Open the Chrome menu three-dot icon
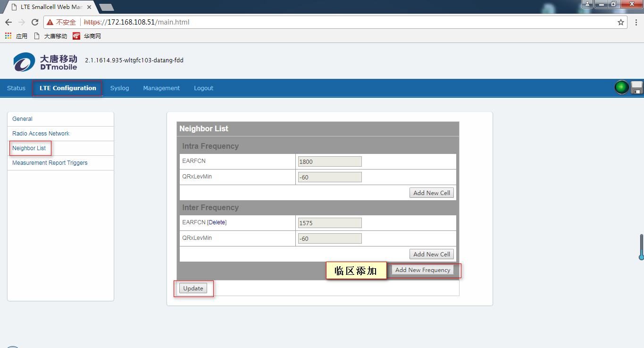This screenshot has width=644, height=348. click(636, 22)
